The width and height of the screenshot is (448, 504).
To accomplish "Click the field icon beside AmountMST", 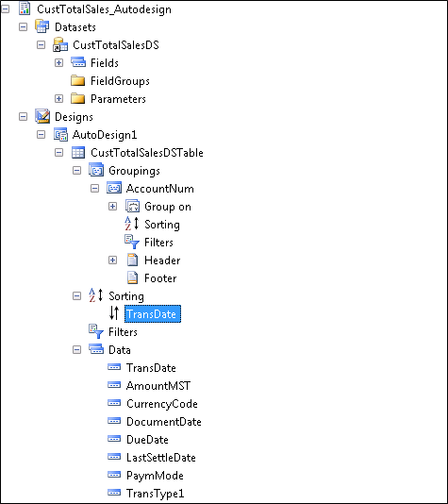I will coord(114,385).
